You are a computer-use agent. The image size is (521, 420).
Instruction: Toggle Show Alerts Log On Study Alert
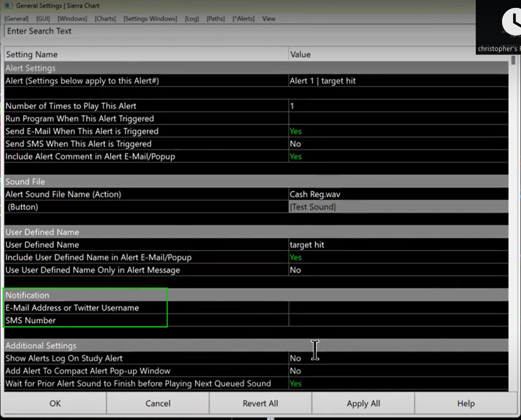coord(399,358)
